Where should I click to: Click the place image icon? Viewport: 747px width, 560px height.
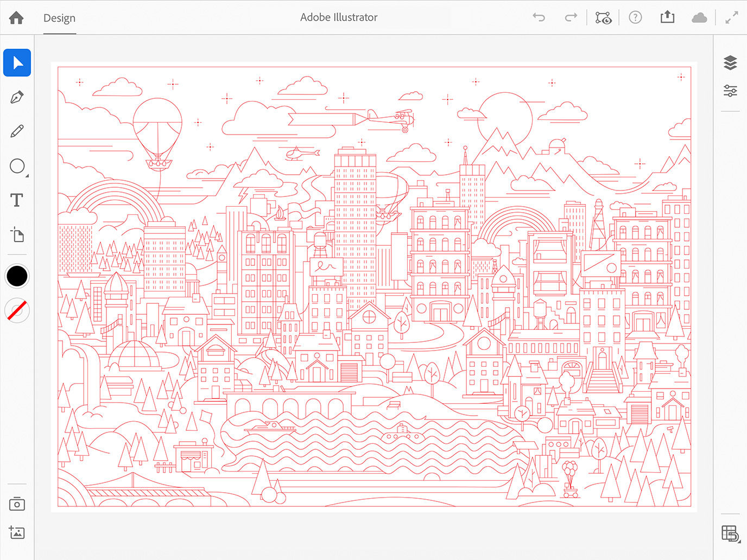17,532
